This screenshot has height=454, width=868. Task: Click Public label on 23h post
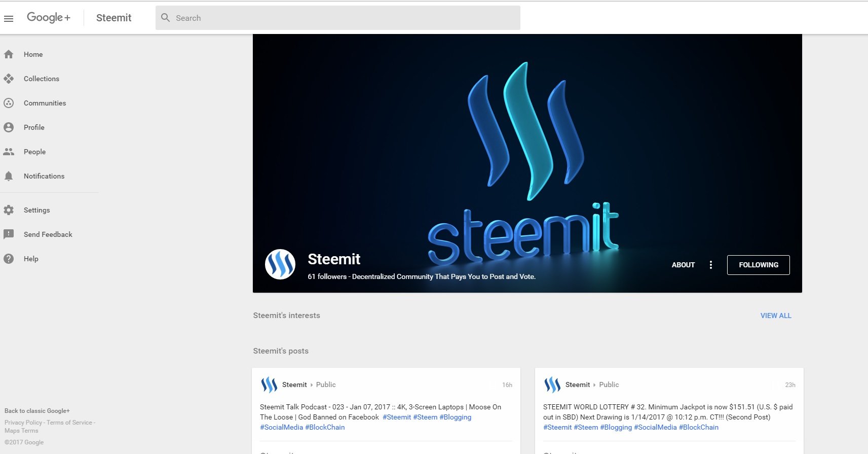point(609,385)
